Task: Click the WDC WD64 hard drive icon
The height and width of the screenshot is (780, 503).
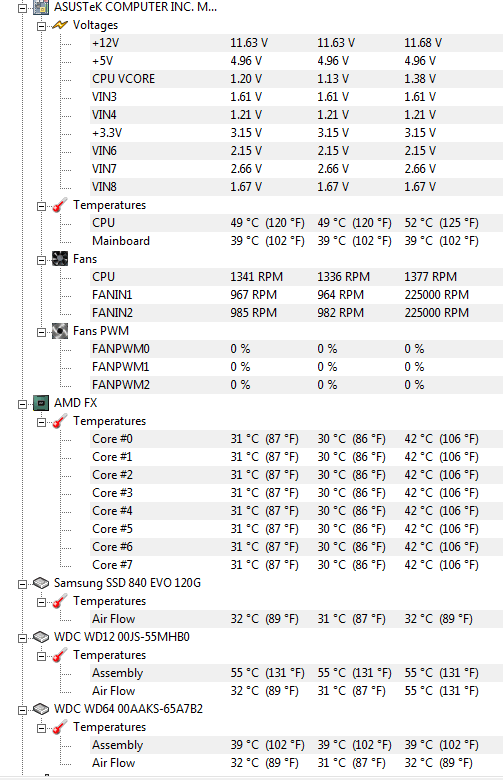Action: point(41,709)
